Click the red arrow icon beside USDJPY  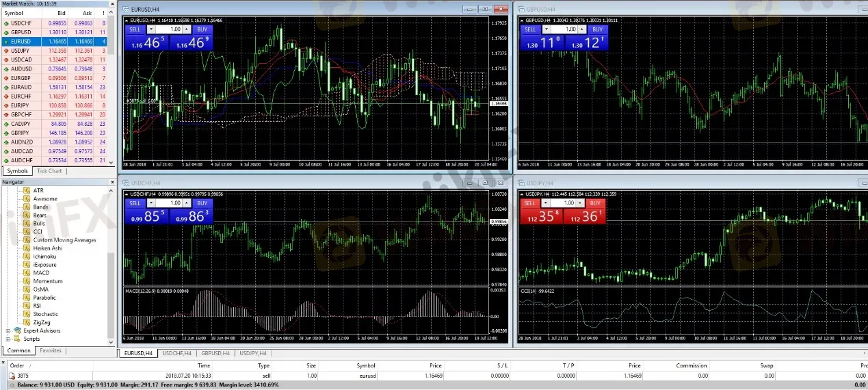[x=7, y=51]
